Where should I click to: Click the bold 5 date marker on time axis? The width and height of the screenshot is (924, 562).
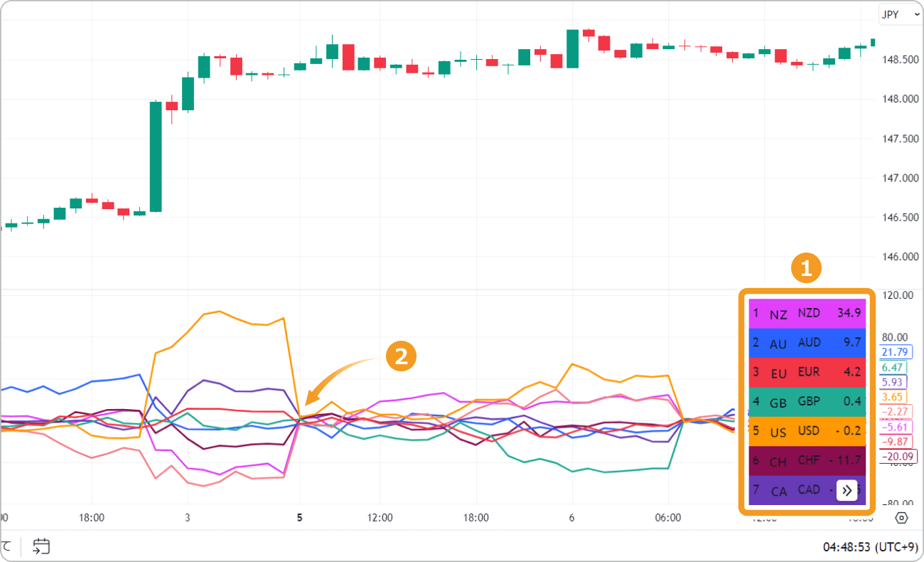click(x=299, y=518)
